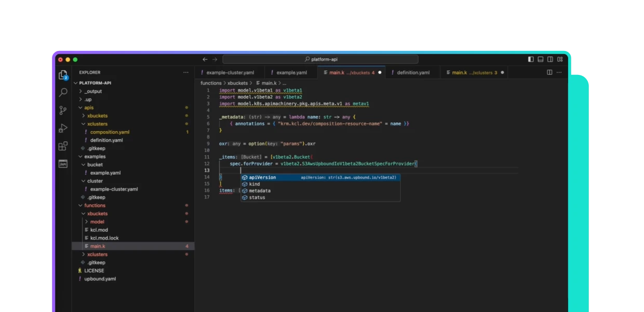Click the yaml icon of upbound.yaml
Image resolution: width=644 pixels, height=312 pixels.
click(80, 279)
